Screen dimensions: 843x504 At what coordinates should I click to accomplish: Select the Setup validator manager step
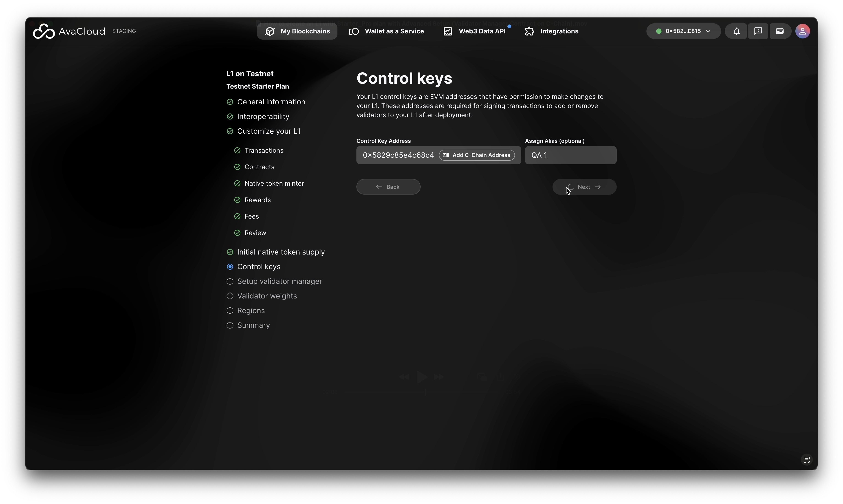tap(279, 281)
